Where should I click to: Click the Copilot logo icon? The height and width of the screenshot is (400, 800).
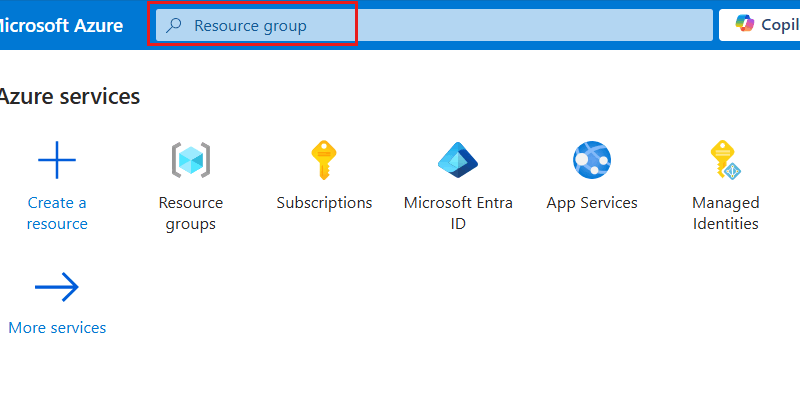coord(745,25)
